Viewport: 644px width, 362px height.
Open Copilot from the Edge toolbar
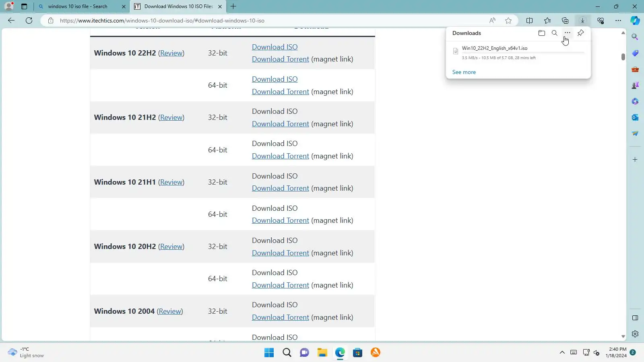pyautogui.click(x=635, y=21)
